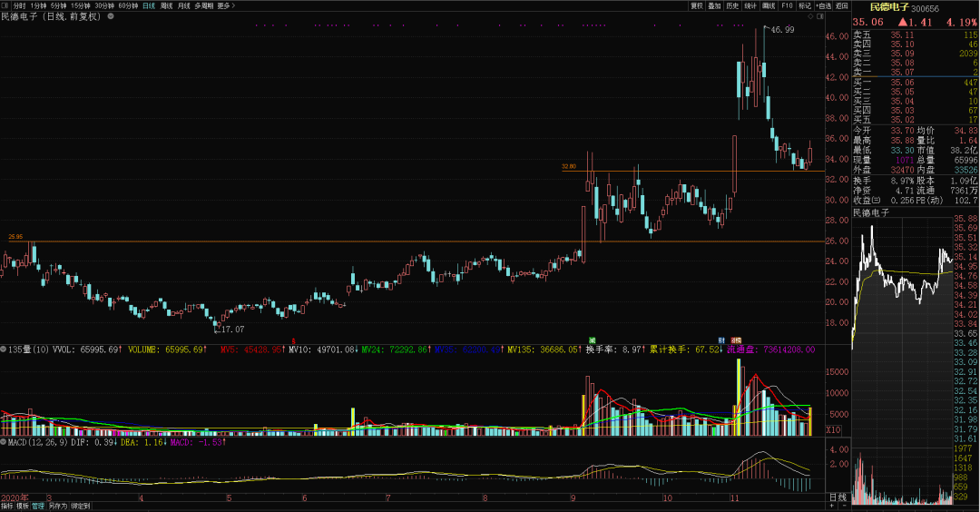
Task: Click the 32.80 horizontal line label
Action: click(x=569, y=166)
